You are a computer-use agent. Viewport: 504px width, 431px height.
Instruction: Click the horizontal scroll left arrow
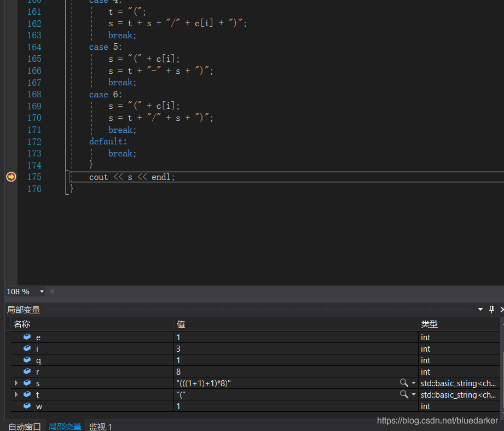point(51,292)
